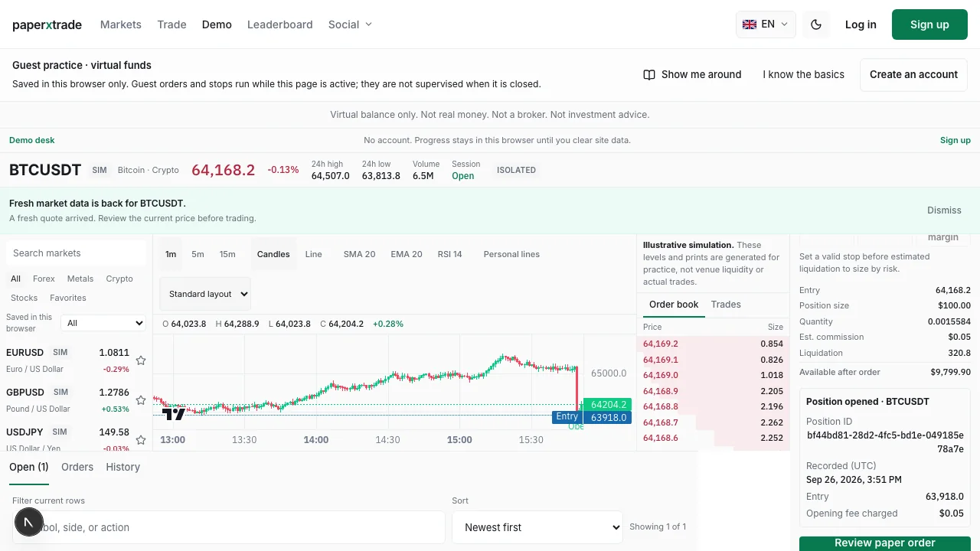Toggle EMA 20 indicator

(x=407, y=254)
